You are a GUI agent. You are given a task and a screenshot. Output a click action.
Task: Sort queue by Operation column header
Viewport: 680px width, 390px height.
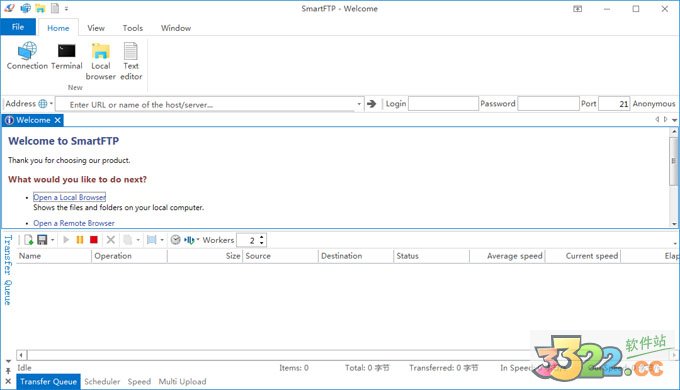click(130, 256)
